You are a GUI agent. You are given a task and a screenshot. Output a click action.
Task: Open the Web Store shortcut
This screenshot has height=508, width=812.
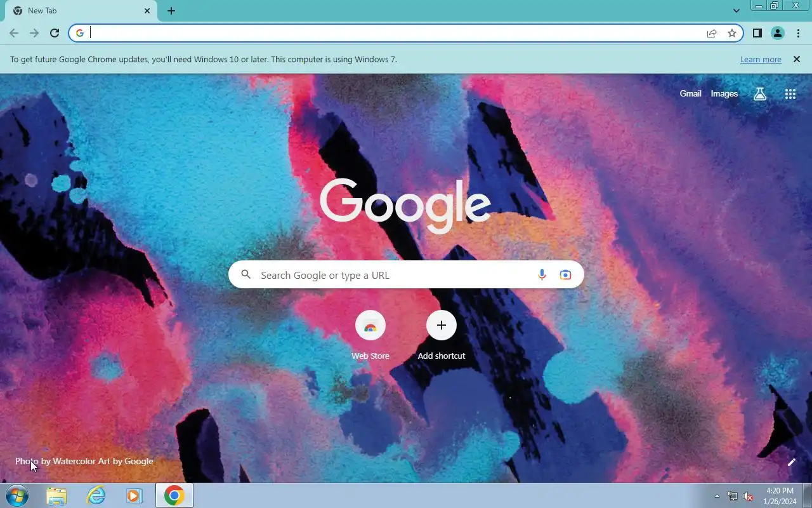370,335
